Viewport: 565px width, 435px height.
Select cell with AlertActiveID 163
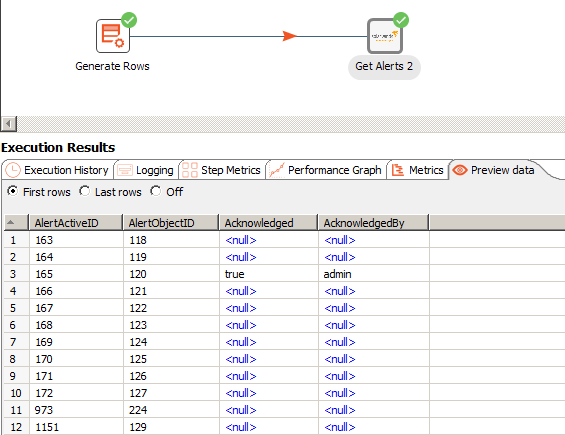[x=76, y=240]
